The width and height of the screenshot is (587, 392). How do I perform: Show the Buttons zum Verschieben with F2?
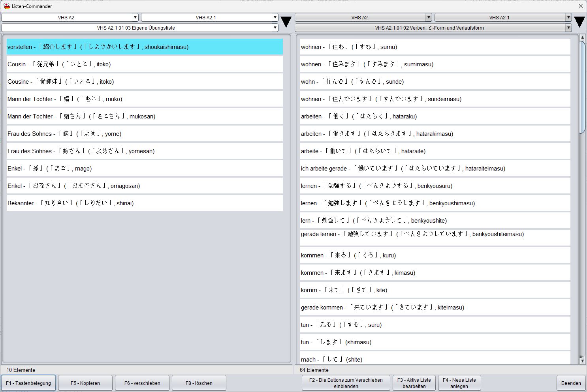point(345,383)
